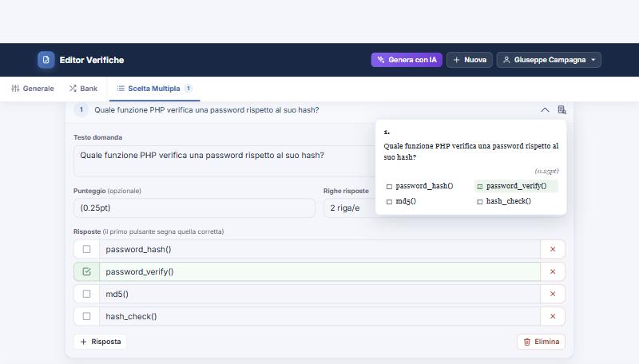The image size is (639, 364).
Task: Edit the password_verify() answer text field
Action: click(320, 271)
